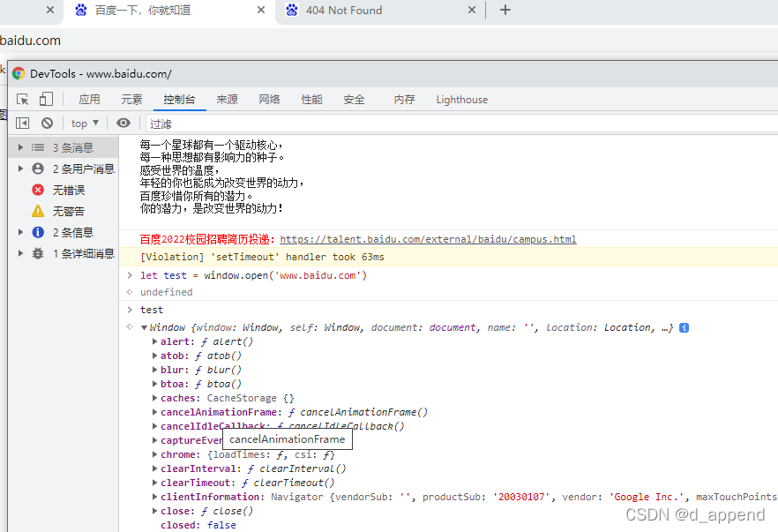Click the Chrome logo in DevTools title bar
The width and height of the screenshot is (778, 532).
19,73
